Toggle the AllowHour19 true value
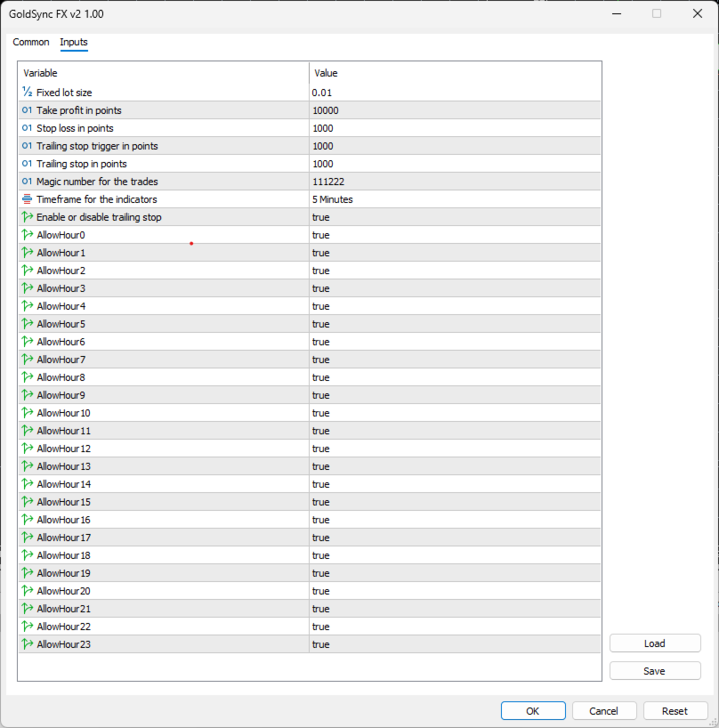Image resolution: width=719 pixels, height=728 pixels. tap(320, 573)
